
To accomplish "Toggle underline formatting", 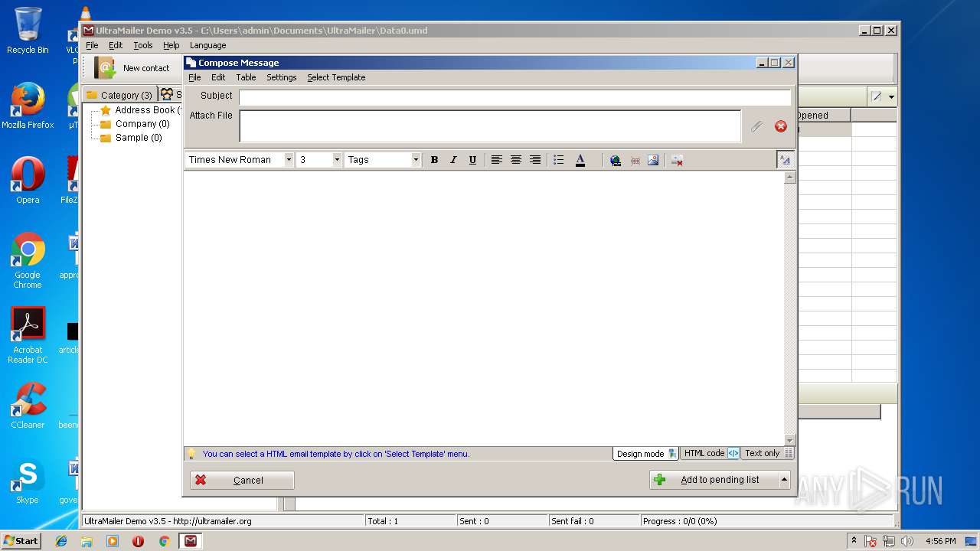I will click(x=472, y=160).
